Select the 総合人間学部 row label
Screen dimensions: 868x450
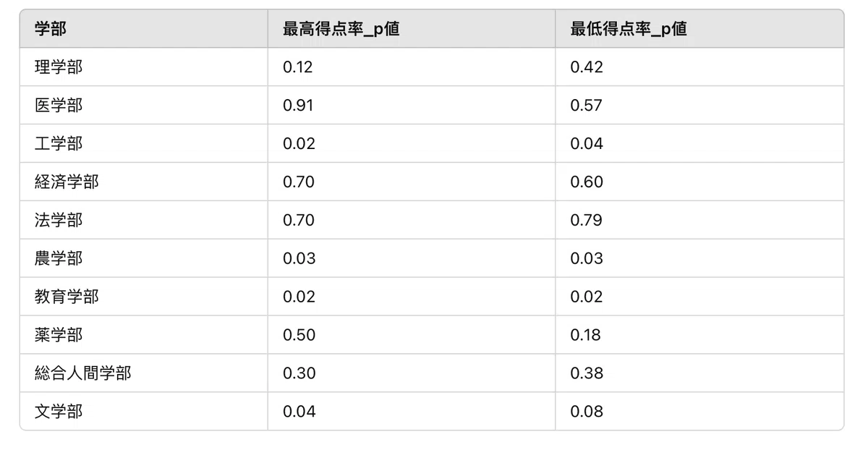pos(83,374)
